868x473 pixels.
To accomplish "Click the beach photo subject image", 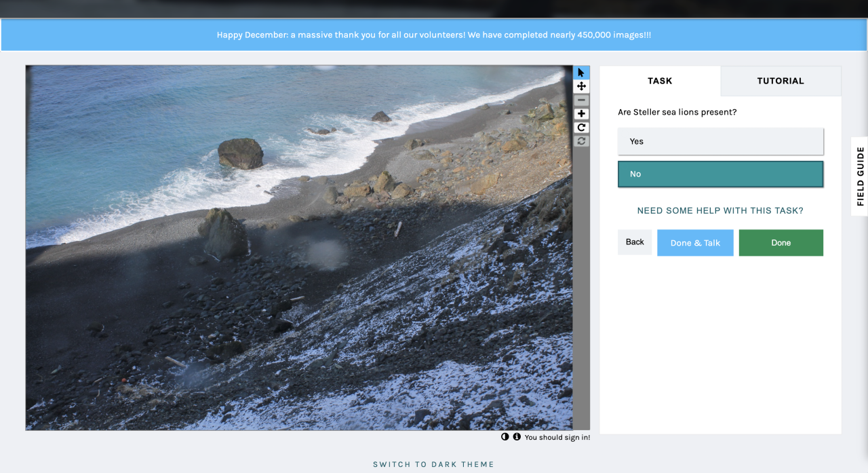I will click(x=299, y=248).
